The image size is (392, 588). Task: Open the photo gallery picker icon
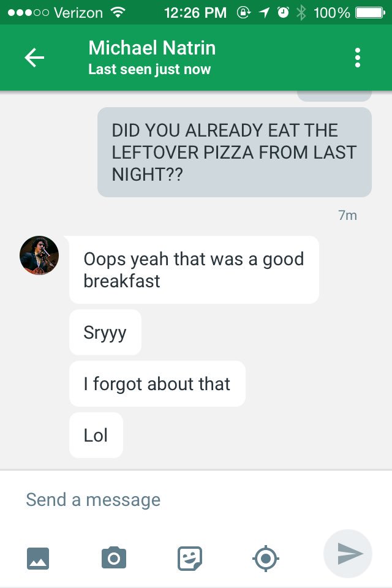coord(38,558)
